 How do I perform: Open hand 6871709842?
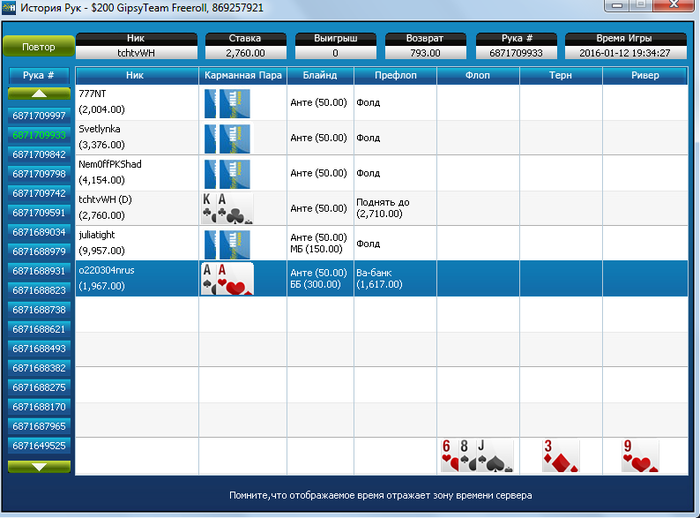point(39,155)
